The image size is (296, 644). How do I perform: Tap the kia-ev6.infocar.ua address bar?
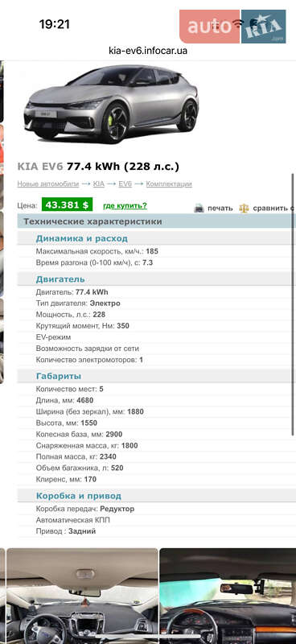[148, 51]
